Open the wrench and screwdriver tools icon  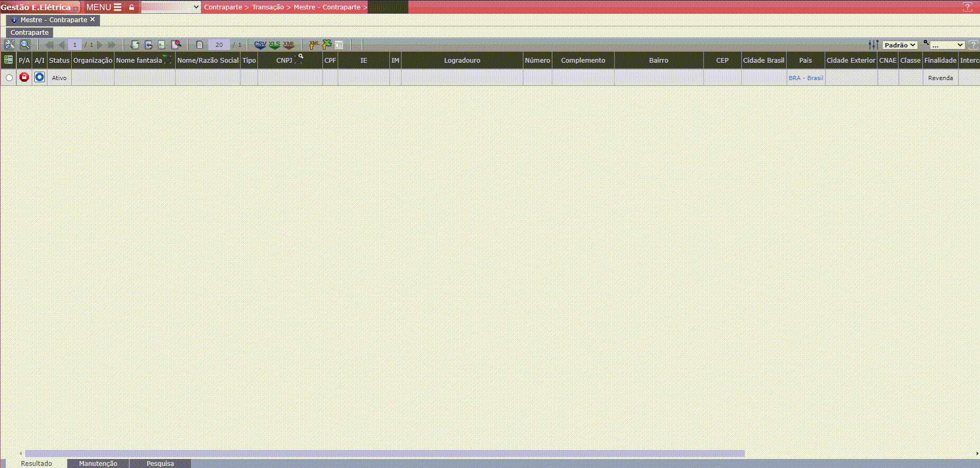9,45
